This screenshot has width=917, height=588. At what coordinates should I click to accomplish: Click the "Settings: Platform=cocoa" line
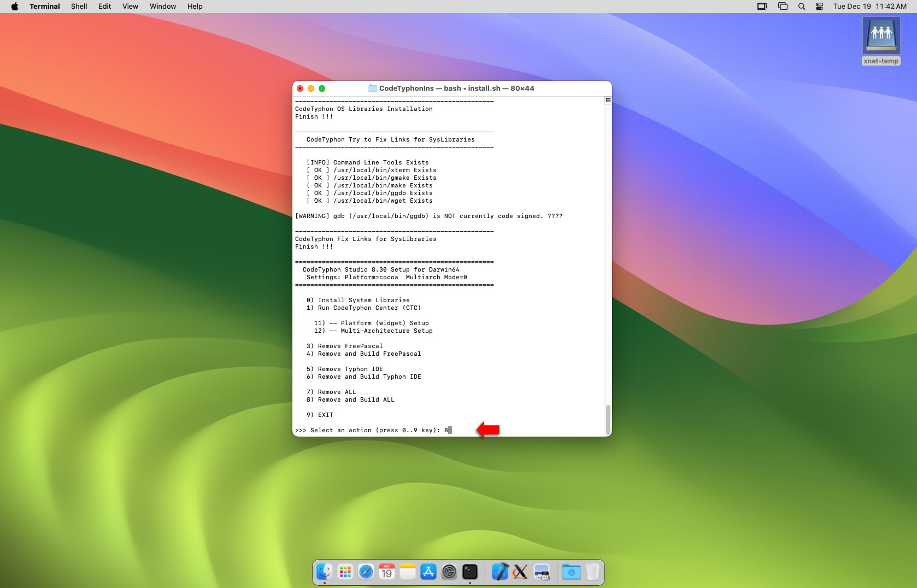(386, 278)
